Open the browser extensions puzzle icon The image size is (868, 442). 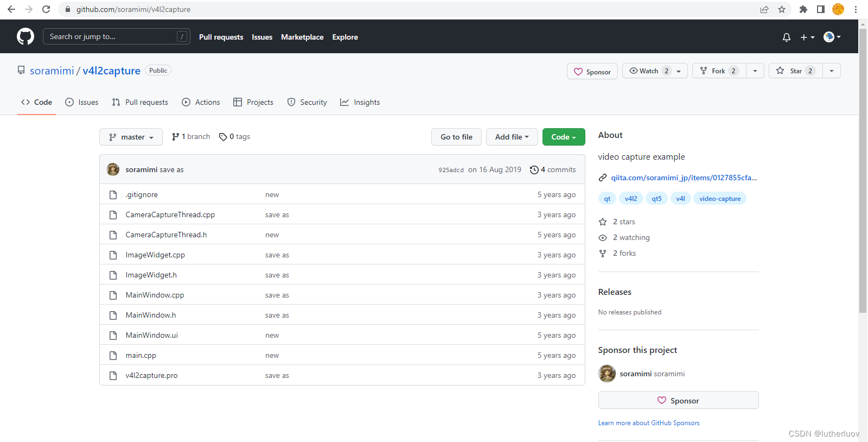pyautogui.click(x=803, y=9)
